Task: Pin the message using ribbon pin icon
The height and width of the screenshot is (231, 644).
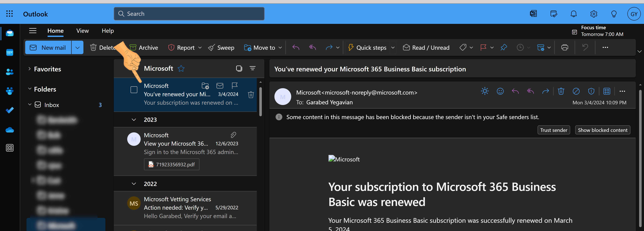Action: point(504,47)
